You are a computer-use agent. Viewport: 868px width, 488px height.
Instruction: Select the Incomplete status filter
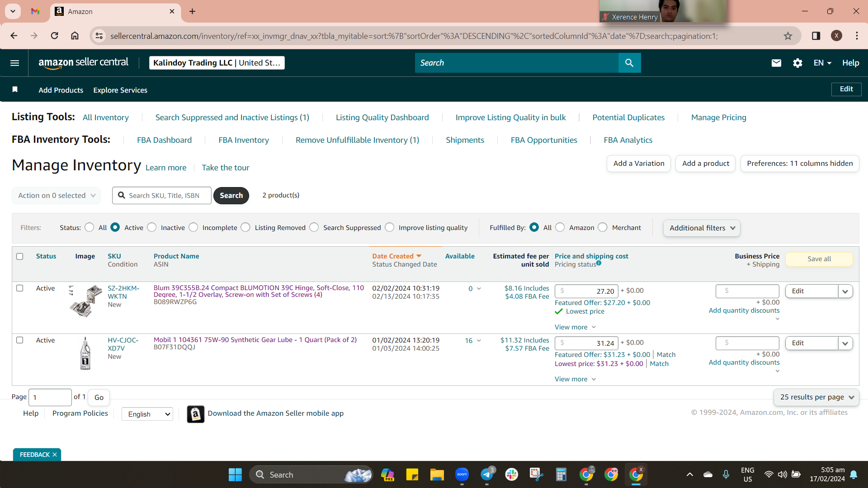click(x=193, y=227)
